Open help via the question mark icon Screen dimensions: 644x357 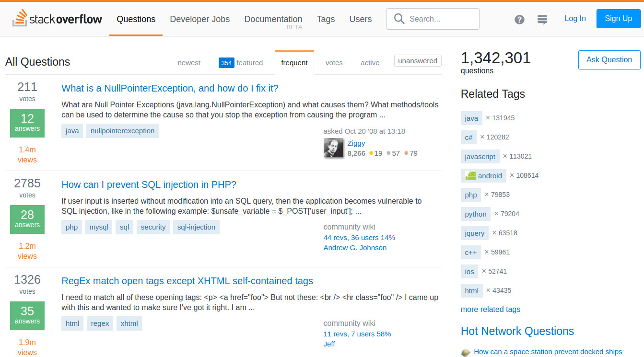(519, 19)
